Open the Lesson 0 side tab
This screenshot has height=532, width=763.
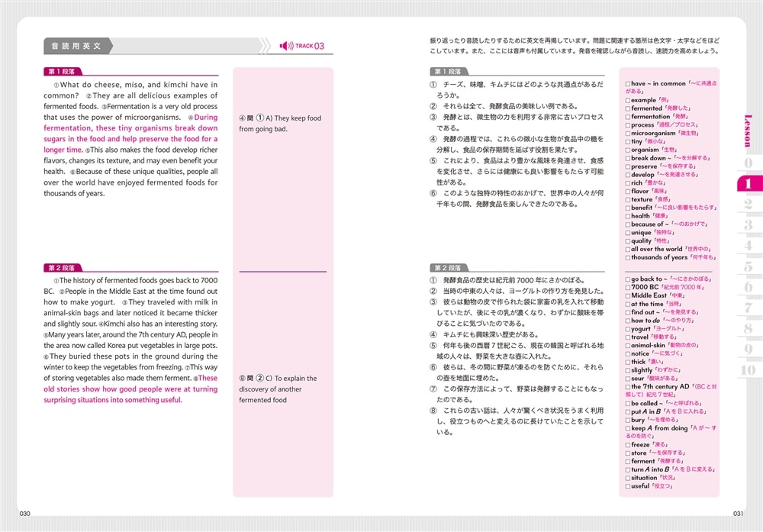point(749,163)
